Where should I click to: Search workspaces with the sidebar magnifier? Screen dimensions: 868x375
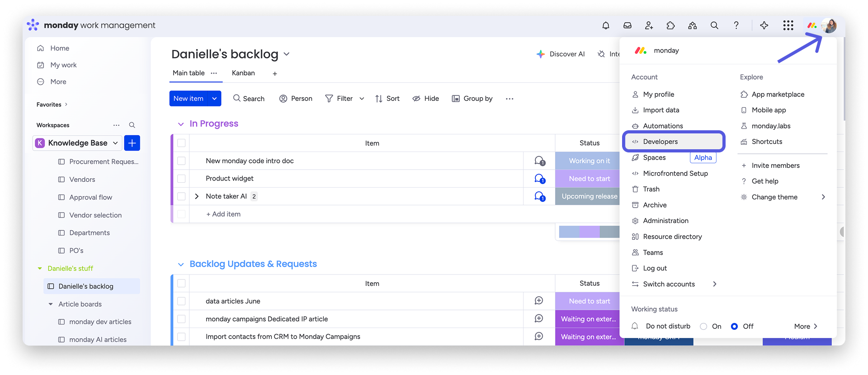(x=132, y=125)
